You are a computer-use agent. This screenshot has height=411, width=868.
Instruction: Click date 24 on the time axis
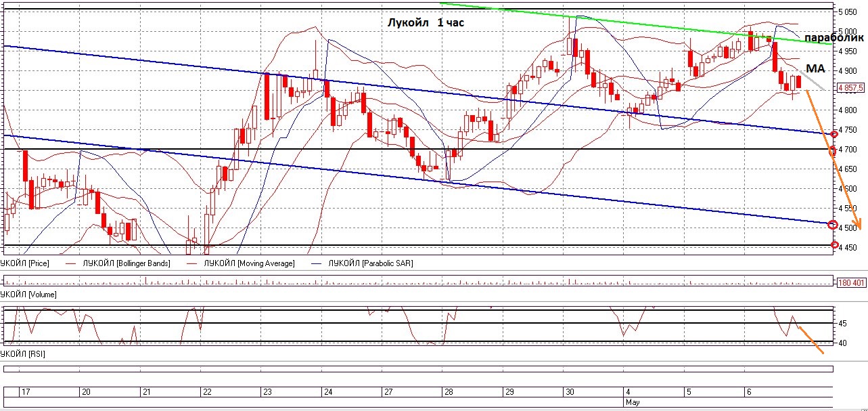328,392
